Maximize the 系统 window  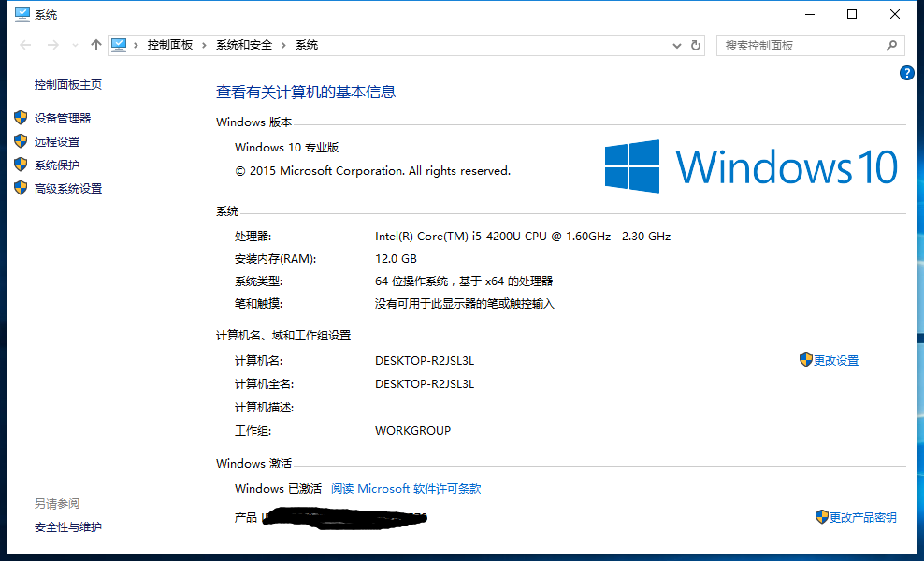point(852,14)
